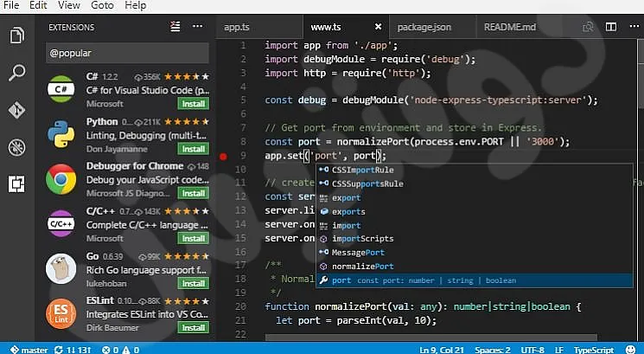Click the C# extension rating stars
The image size is (644, 354).
[187, 76]
